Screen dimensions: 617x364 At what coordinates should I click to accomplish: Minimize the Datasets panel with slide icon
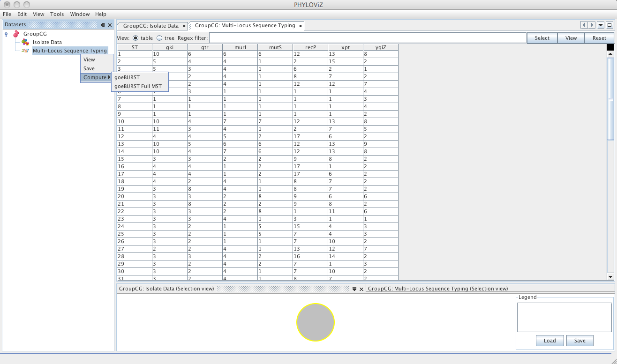103,25
